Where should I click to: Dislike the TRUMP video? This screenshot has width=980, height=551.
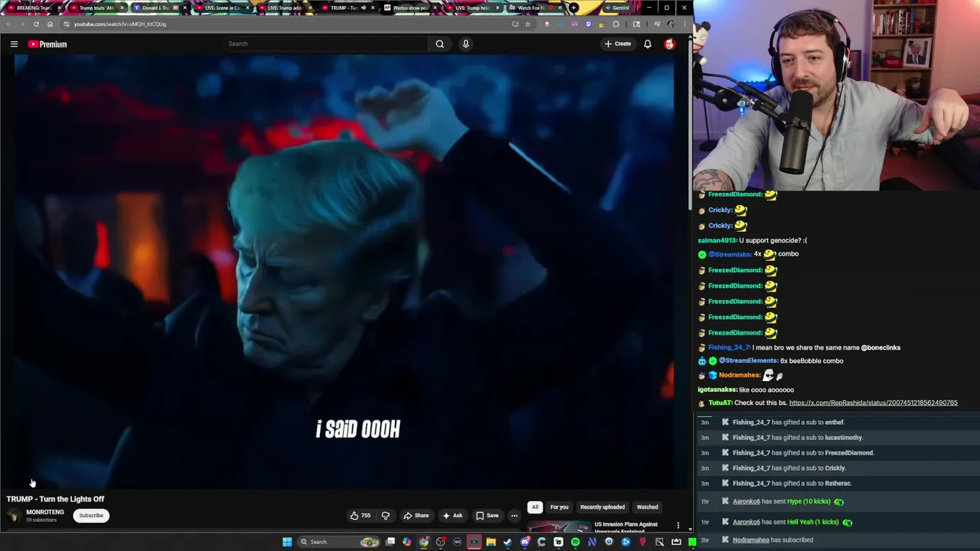385,516
